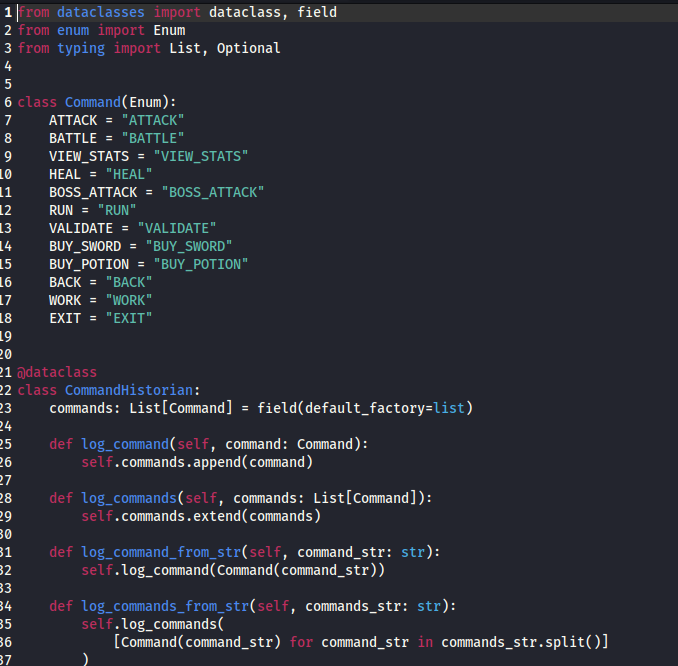Click the quoted "BUY_POTION" string literal
678x666 pixels.
pyautogui.click(x=201, y=264)
